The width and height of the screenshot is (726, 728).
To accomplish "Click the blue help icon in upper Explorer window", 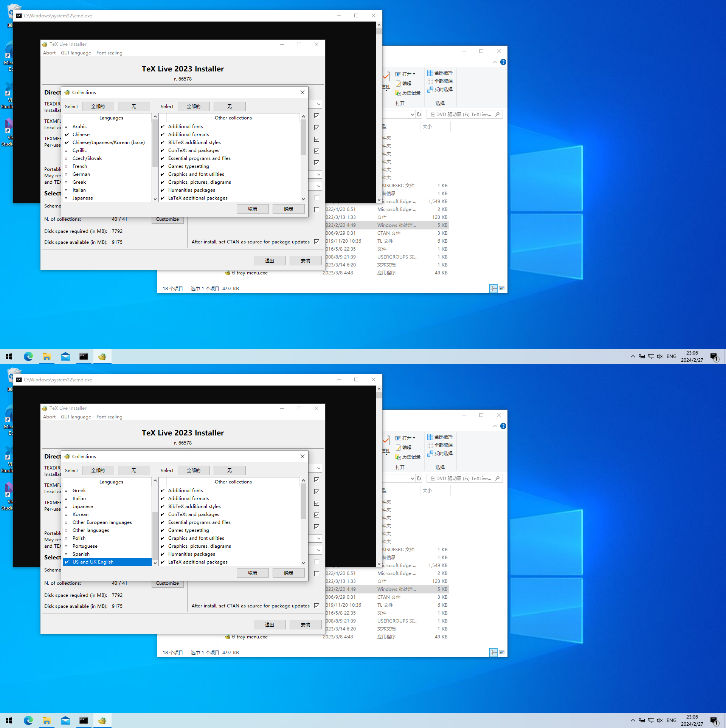I will (x=503, y=62).
